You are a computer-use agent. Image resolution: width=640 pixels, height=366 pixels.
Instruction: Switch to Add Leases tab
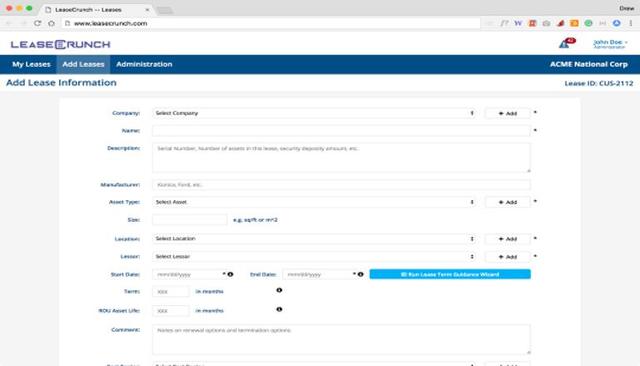[83, 64]
